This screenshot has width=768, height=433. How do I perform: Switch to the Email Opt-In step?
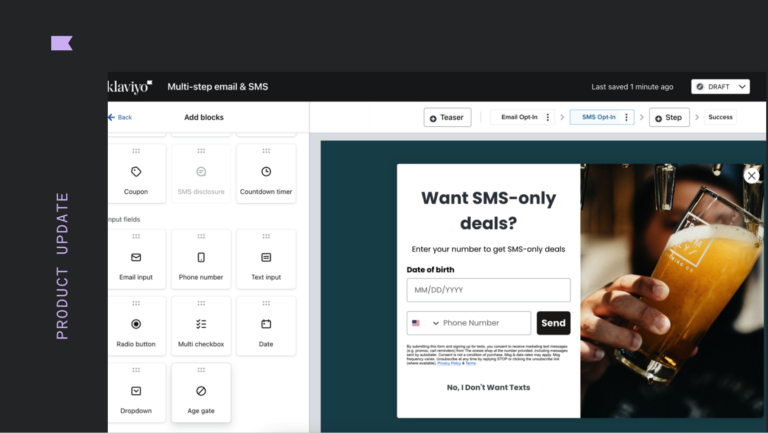click(x=519, y=117)
